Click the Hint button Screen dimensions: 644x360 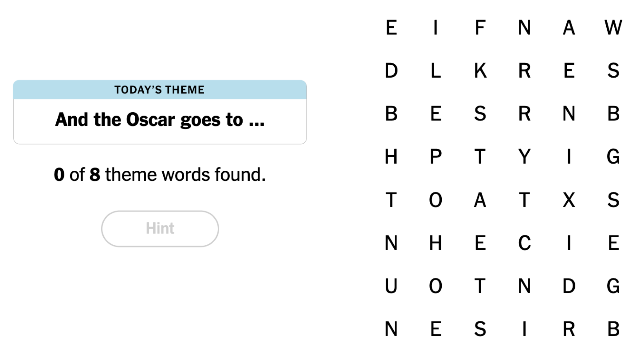pyautogui.click(x=160, y=229)
